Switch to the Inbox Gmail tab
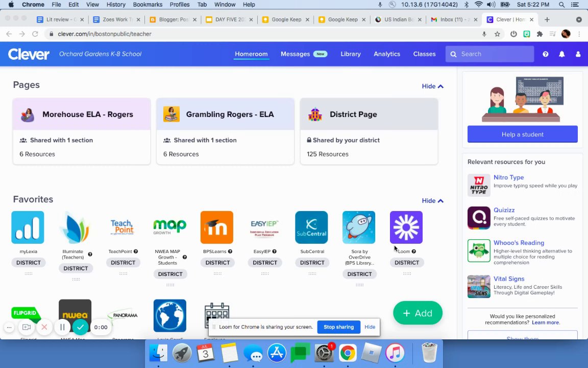588x368 pixels. coord(454,19)
